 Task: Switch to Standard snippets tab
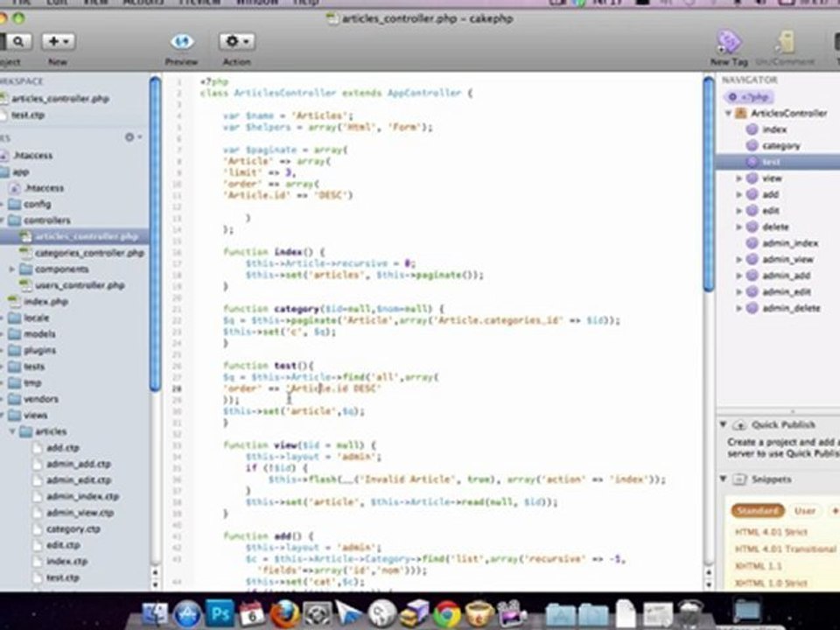758,510
